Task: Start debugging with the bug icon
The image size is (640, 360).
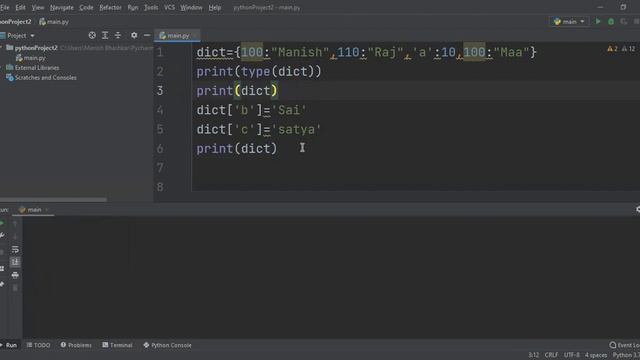Action: (611, 21)
